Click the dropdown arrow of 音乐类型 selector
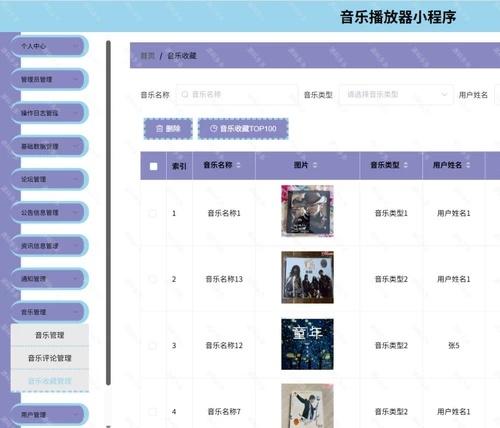Image resolution: width=500 pixels, height=428 pixels. (x=444, y=94)
